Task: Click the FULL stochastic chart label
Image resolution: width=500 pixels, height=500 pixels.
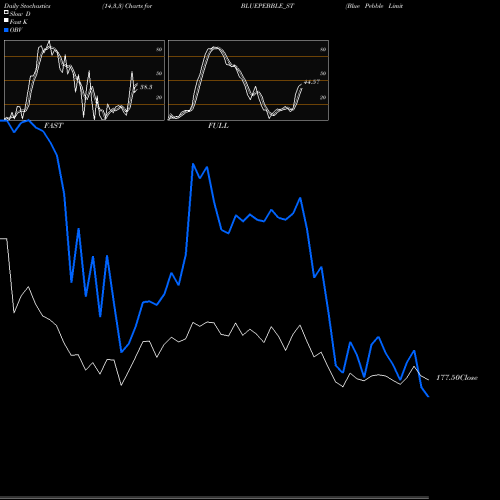Action: 218,126
